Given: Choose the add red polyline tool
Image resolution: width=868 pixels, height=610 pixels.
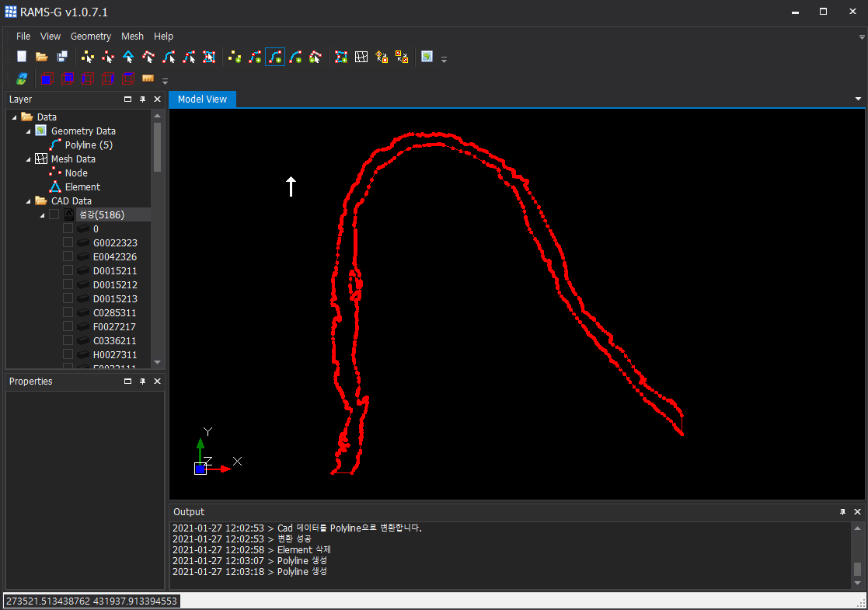Looking at the screenshot, I should [x=255, y=57].
